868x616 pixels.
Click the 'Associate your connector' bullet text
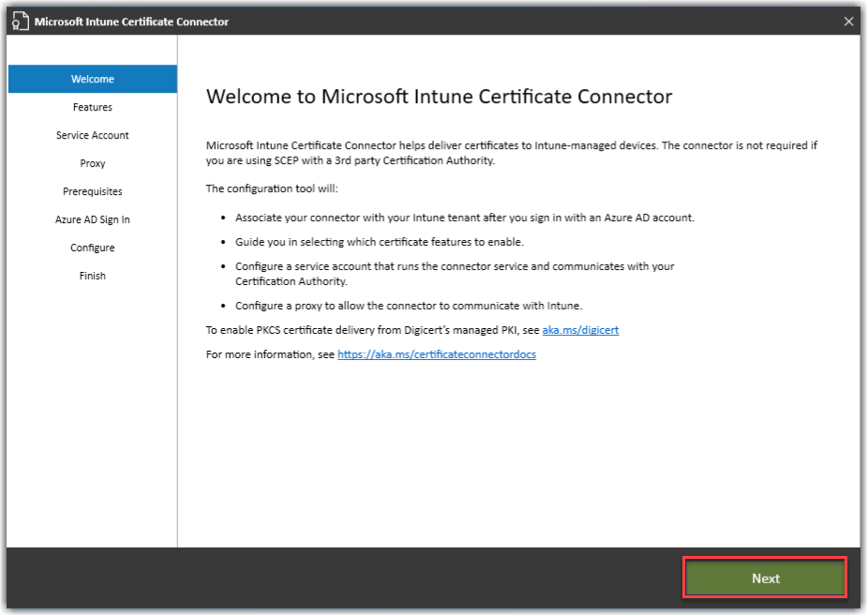pos(464,218)
